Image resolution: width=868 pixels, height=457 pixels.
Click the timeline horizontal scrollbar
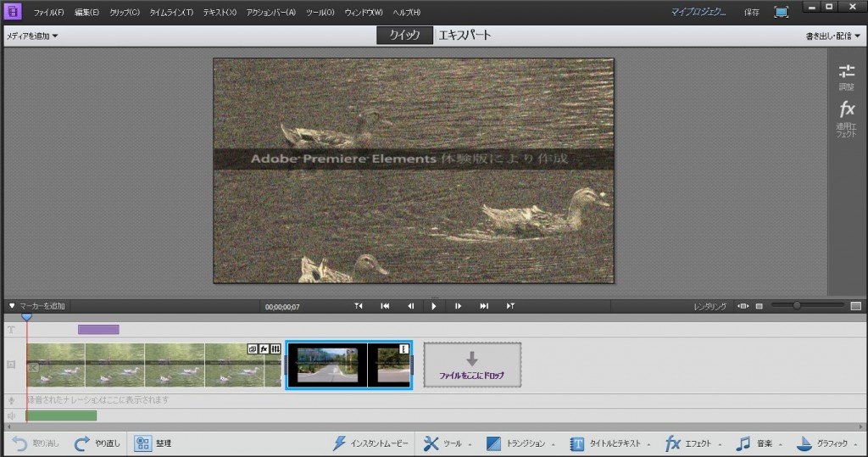[433, 427]
